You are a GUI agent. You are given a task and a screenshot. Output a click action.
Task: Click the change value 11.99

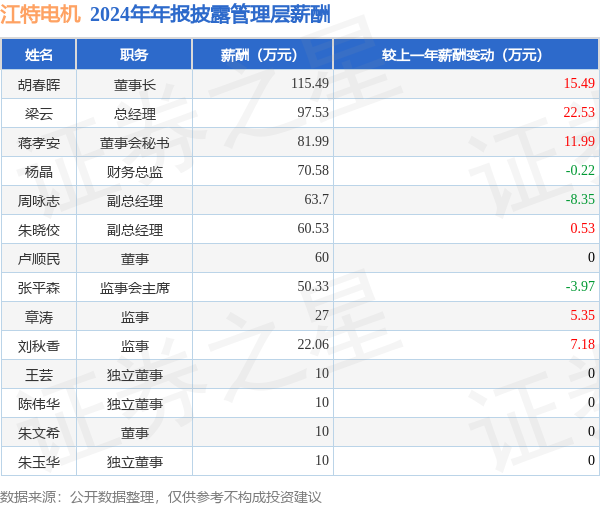pos(579,142)
